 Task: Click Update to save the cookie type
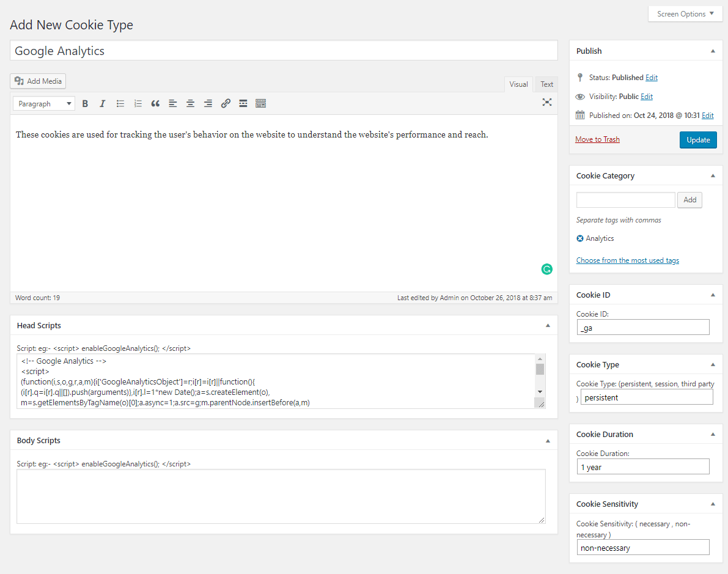tap(697, 139)
